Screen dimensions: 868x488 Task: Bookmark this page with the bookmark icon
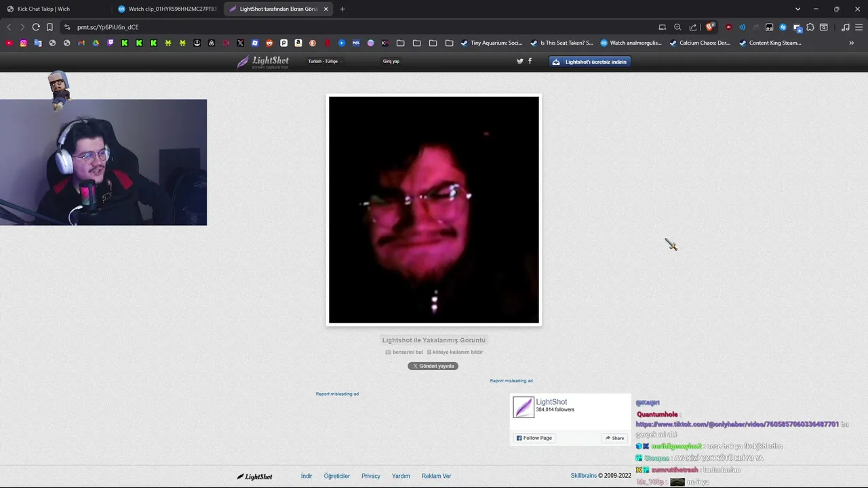point(50,27)
